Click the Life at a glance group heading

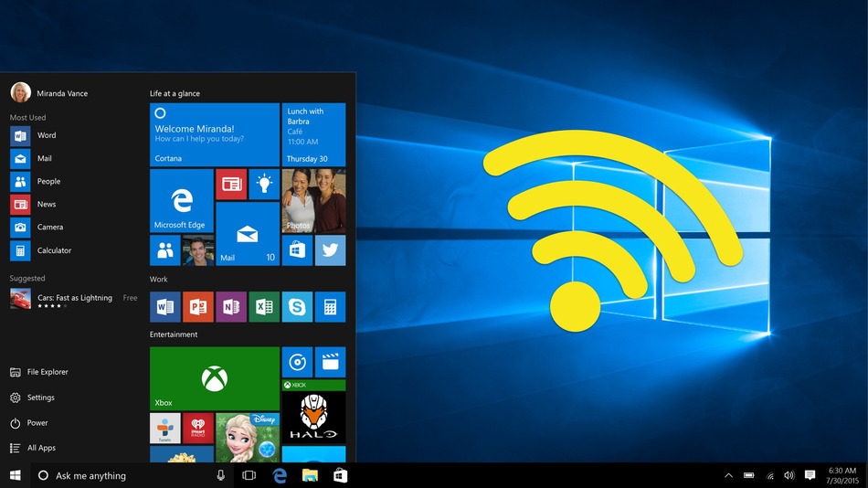[x=175, y=93]
